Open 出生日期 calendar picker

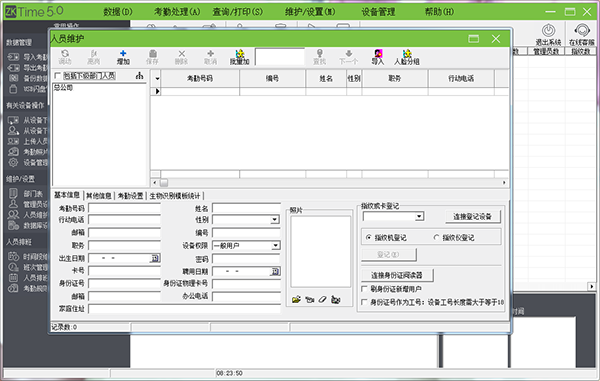pos(155,258)
